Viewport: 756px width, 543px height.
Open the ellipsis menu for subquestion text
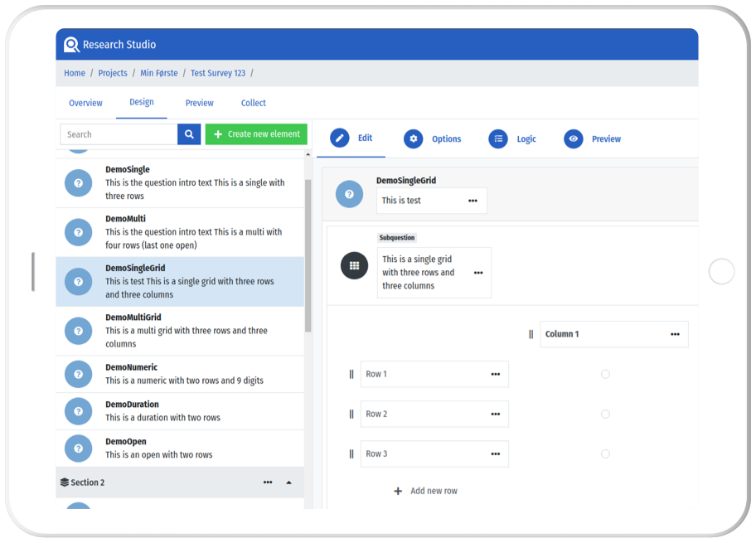tap(477, 273)
